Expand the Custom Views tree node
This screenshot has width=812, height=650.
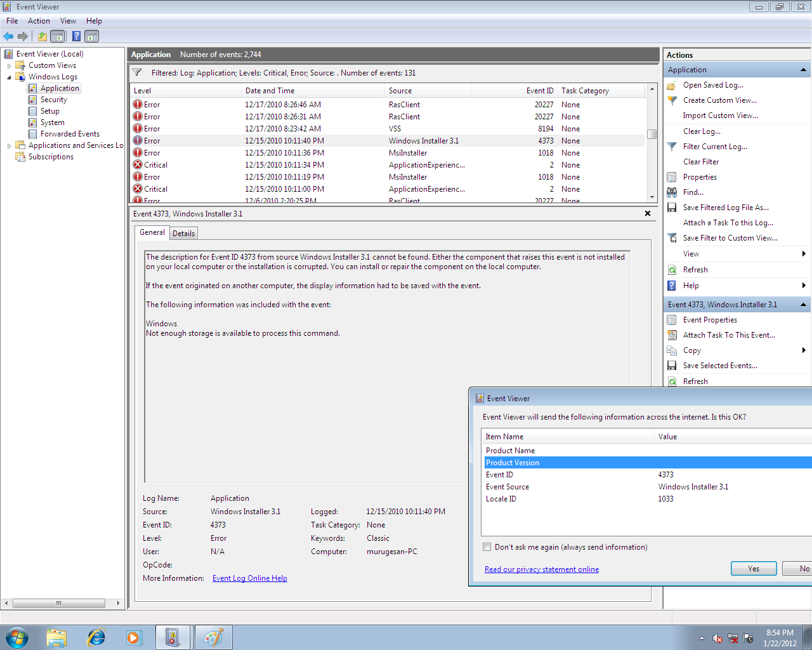8,65
